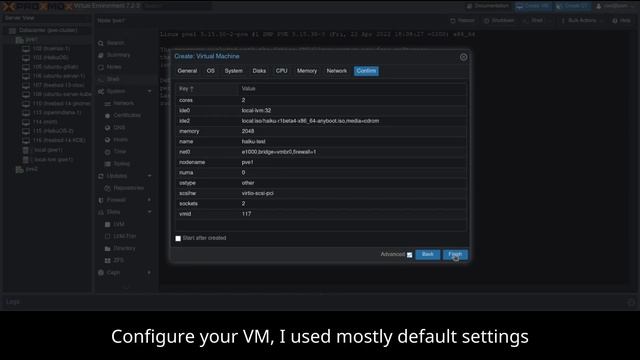This screenshot has width=640, height=360.
Task: Select the name haiku-test row
Action: (321, 142)
